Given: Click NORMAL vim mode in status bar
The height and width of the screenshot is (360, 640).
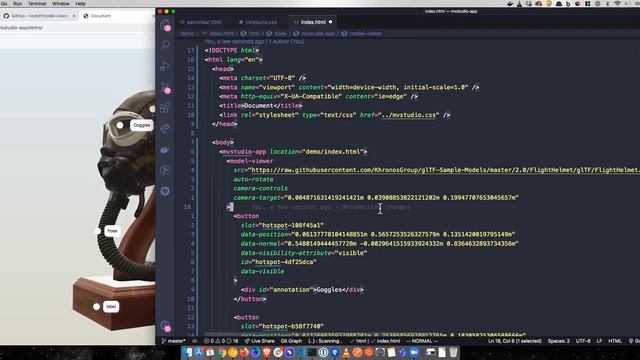Looking at the screenshot, I should [422, 341].
